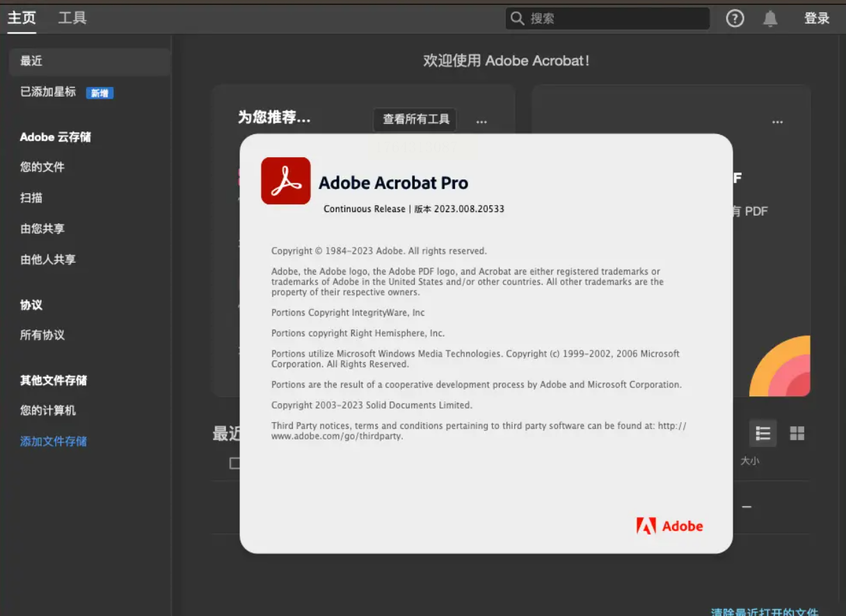Open more options on the right PDF card
Image resolution: width=846 pixels, height=616 pixels.
pyautogui.click(x=778, y=122)
